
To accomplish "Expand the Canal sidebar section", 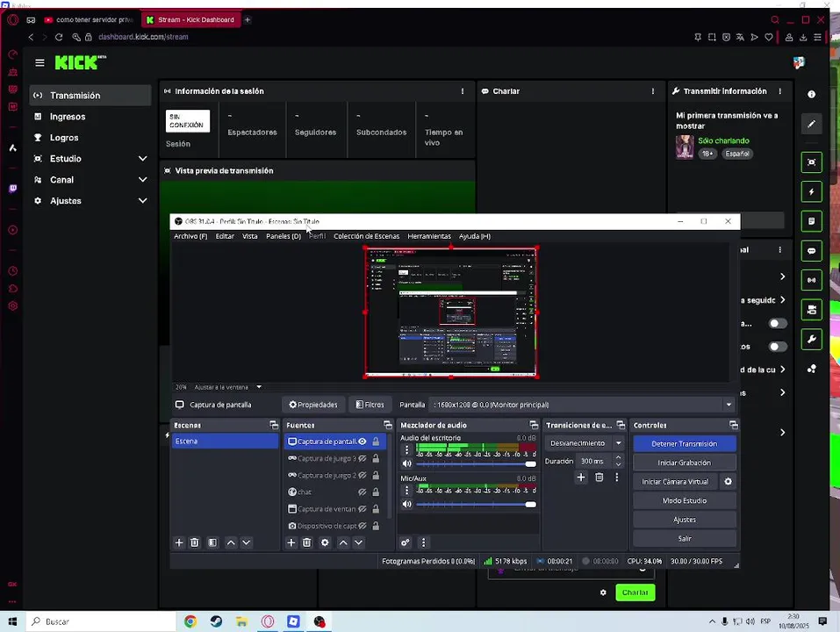I will click(142, 179).
